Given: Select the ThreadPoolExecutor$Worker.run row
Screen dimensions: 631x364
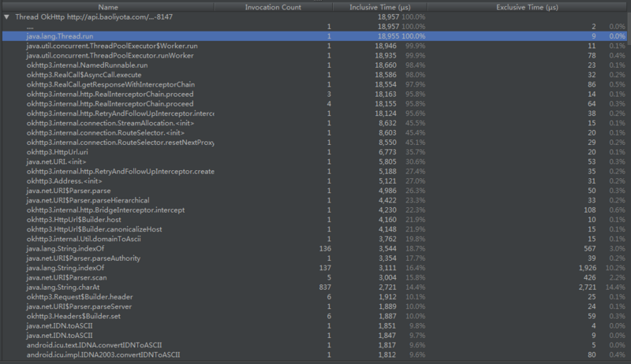Looking at the screenshot, I should click(x=314, y=46).
